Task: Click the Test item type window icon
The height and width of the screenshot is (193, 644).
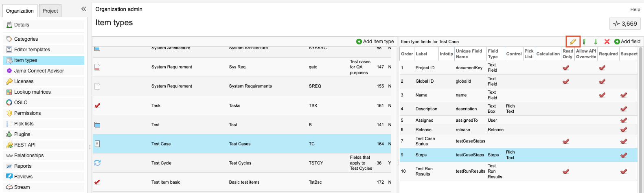Action: pos(97,125)
